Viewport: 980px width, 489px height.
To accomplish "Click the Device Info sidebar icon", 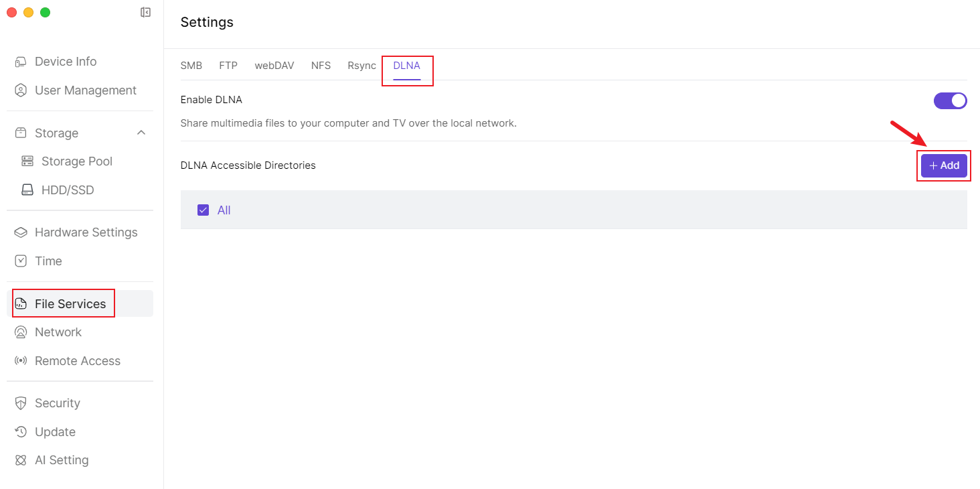I will 21,62.
